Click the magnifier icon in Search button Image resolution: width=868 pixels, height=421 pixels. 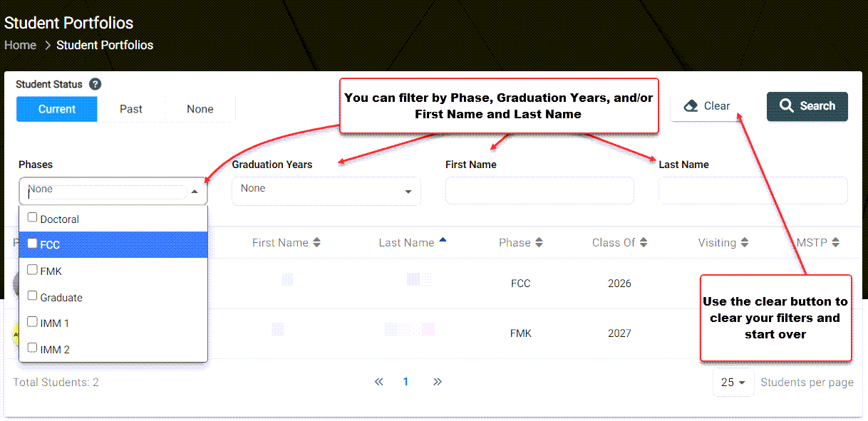787,105
